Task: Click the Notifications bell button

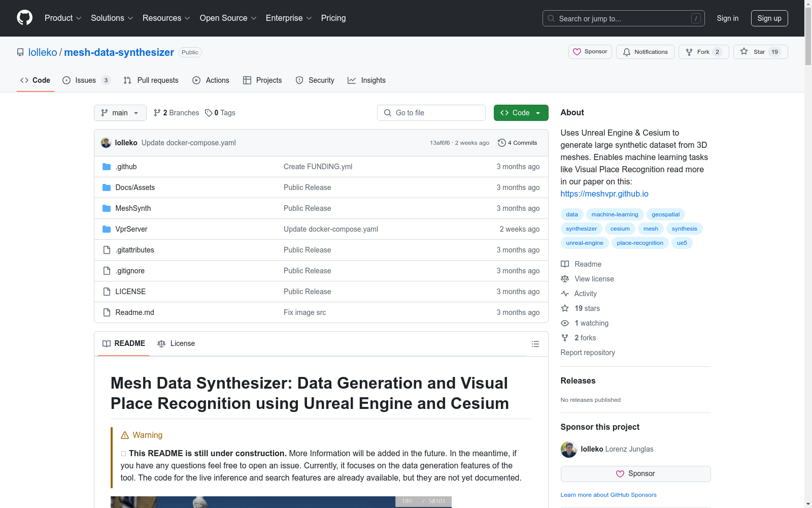Action: (645, 52)
